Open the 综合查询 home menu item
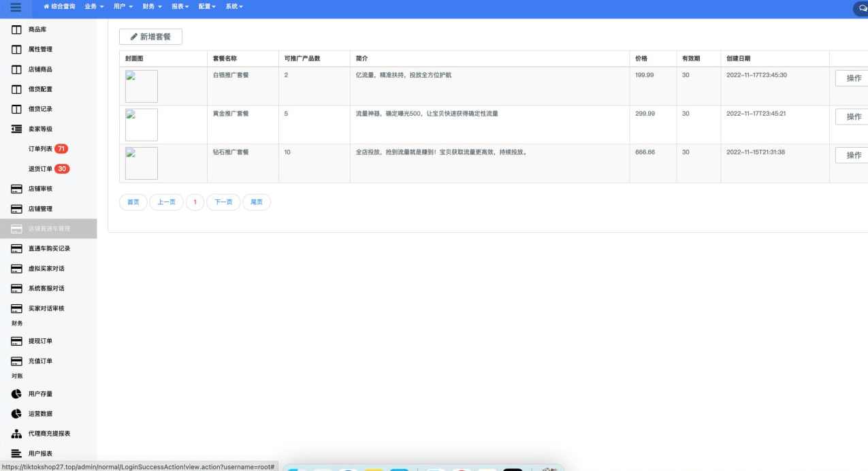This screenshot has width=868, height=471. [x=59, y=6]
